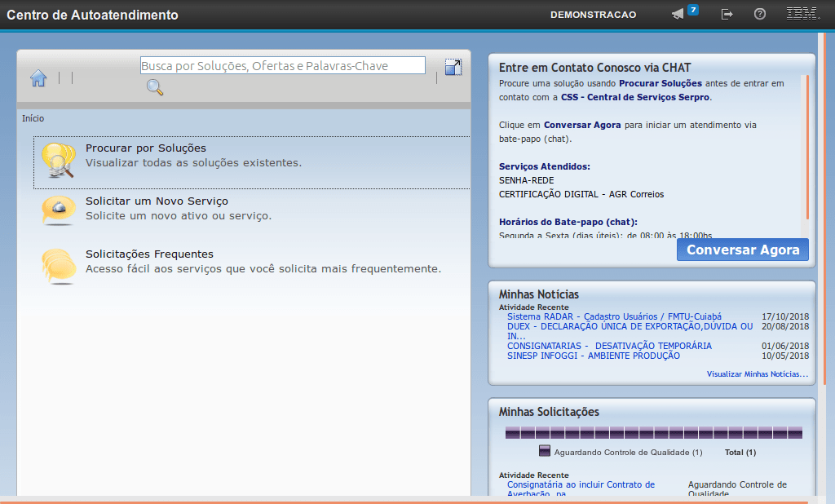The width and height of the screenshot is (835, 504).
Task: Click the Entre em Contato Conosco via CHAT heading
Action: pos(594,68)
